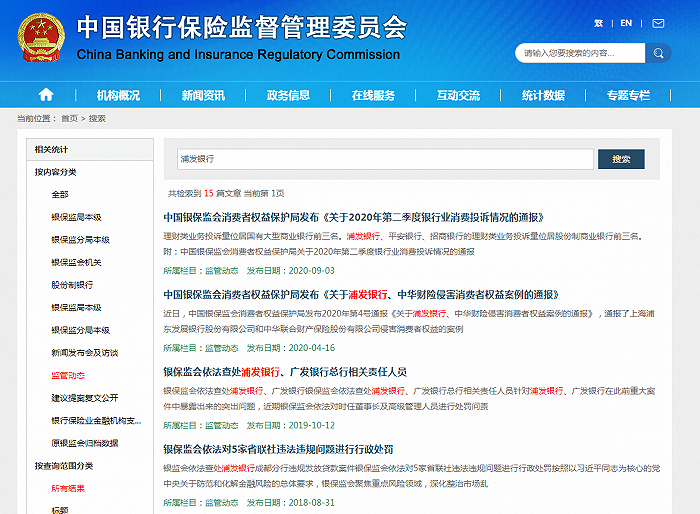Open the 在线服务 menu

tap(373, 95)
